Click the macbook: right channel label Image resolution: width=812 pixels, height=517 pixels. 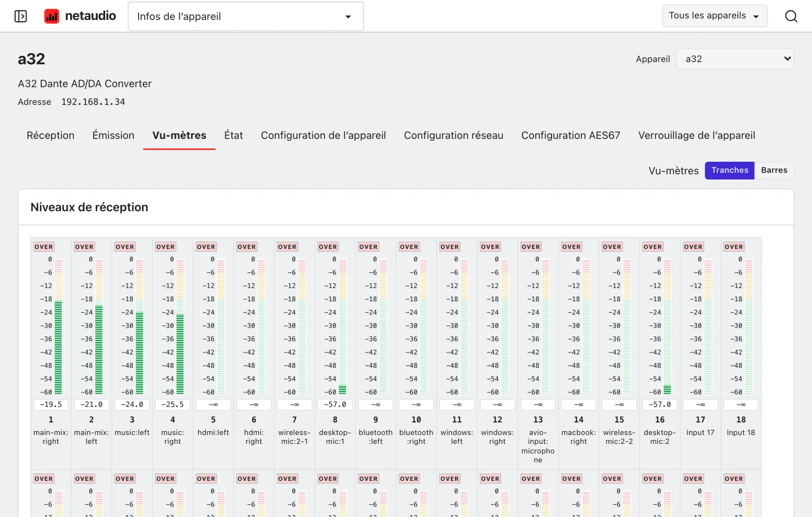coord(579,437)
